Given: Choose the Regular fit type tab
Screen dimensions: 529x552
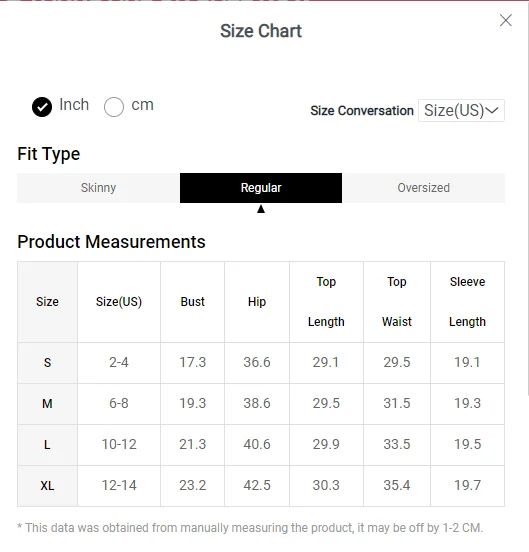Looking at the screenshot, I should (x=261, y=188).
